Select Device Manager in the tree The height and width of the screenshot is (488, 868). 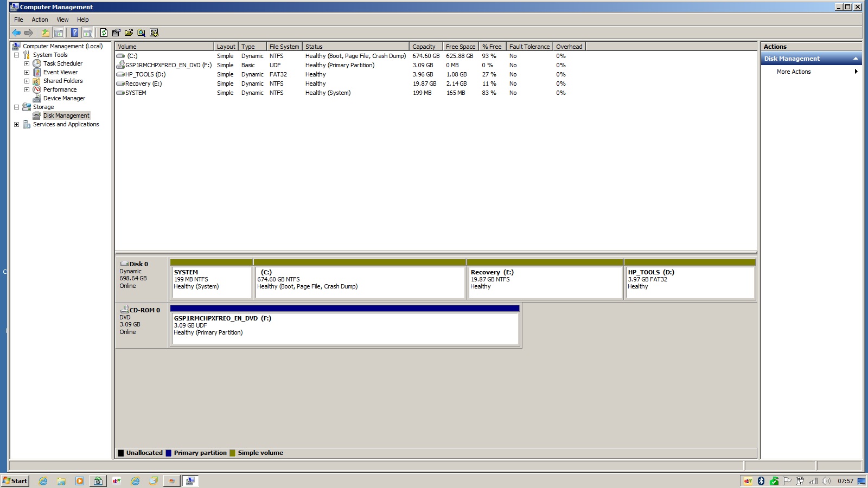tap(64, 98)
